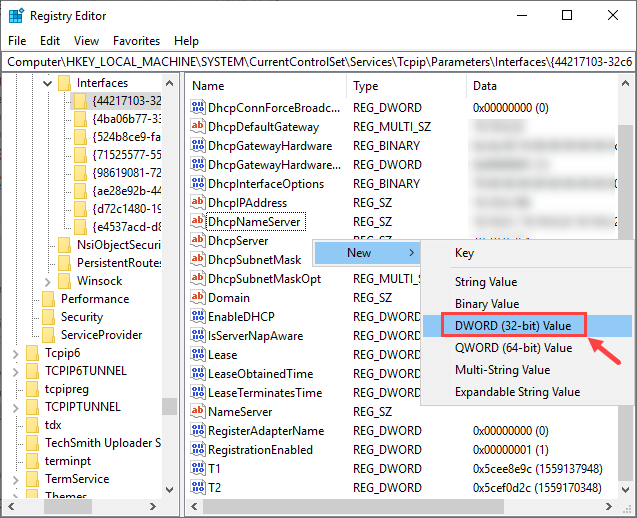Open the Favorites menu
The width and height of the screenshot is (637, 518).
136,41
